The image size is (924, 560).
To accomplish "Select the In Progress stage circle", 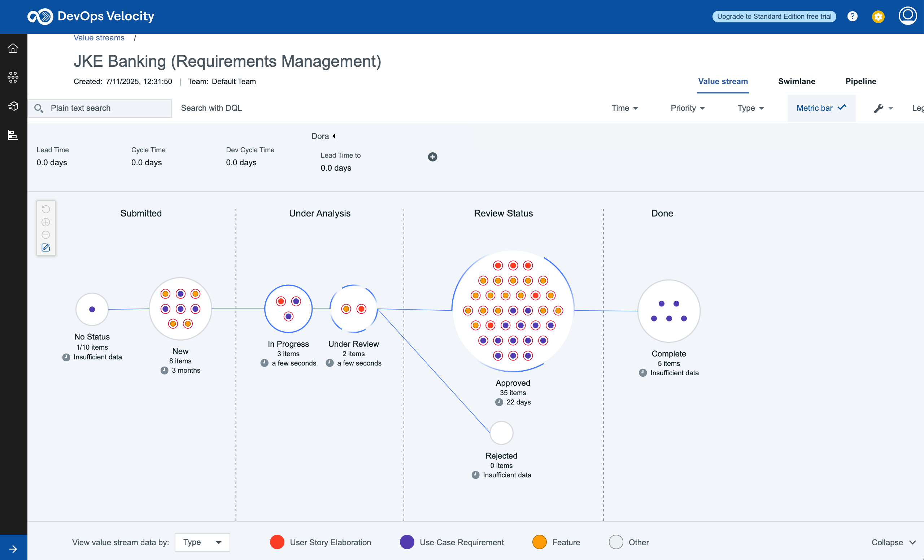I will [288, 309].
